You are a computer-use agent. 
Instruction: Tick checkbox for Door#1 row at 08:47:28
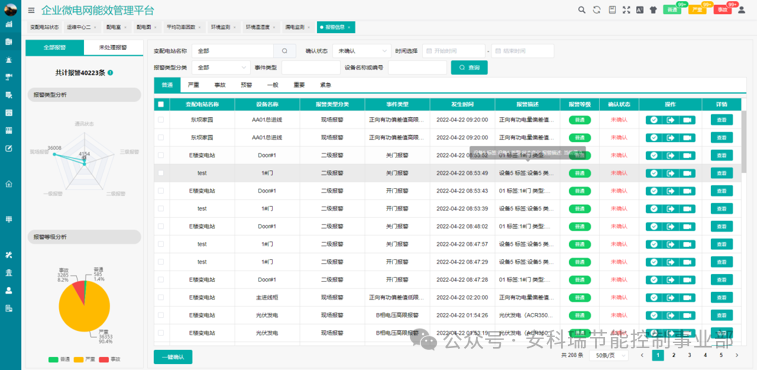[x=161, y=280]
